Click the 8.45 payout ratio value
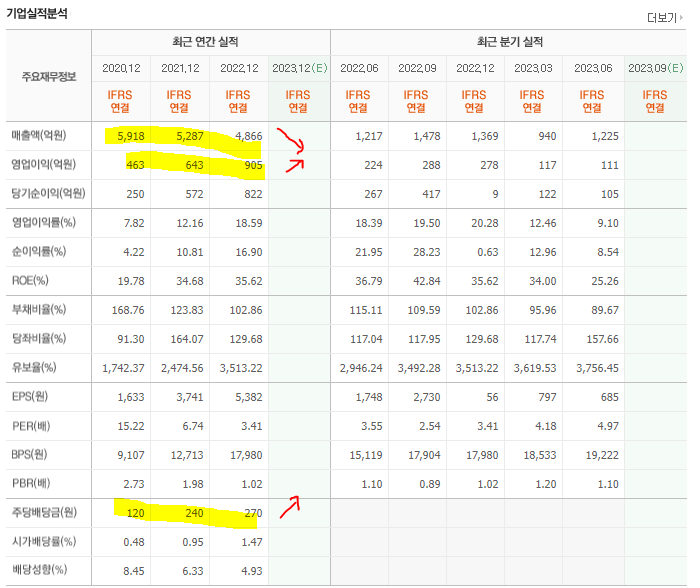Image resolution: width=700 pixels, height=588 pixels. [134, 571]
